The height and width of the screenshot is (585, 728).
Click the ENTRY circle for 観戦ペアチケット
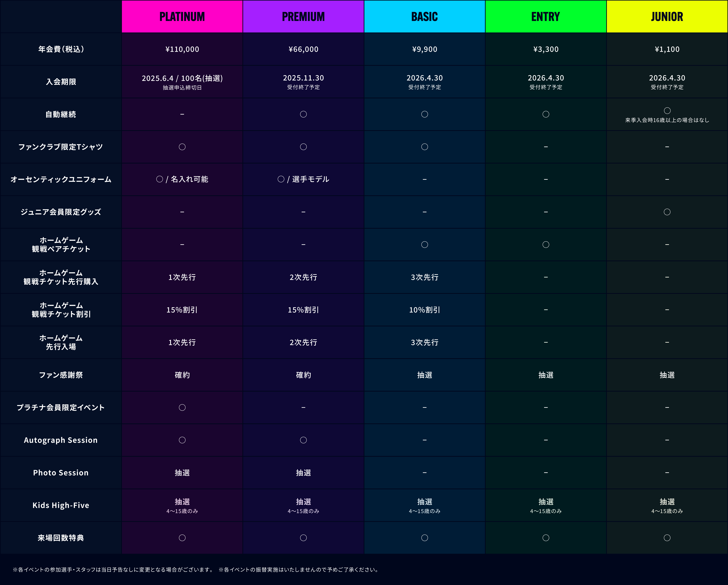coord(546,244)
